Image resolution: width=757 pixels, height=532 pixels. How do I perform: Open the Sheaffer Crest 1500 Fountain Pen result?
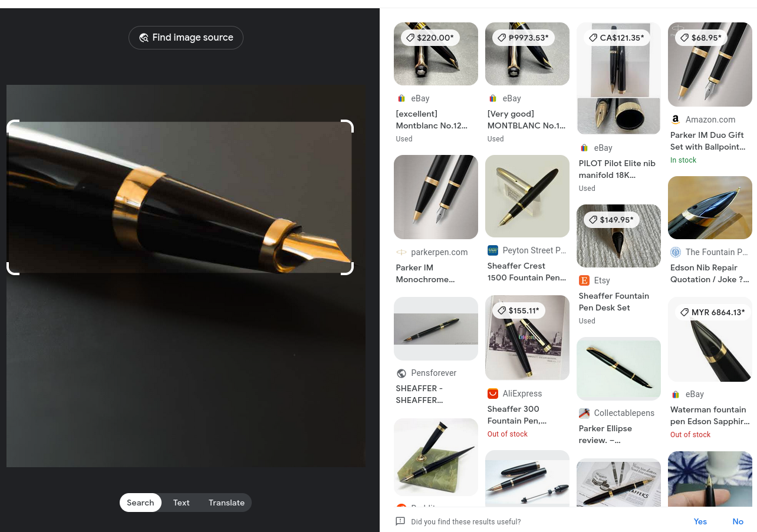coord(526,272)
